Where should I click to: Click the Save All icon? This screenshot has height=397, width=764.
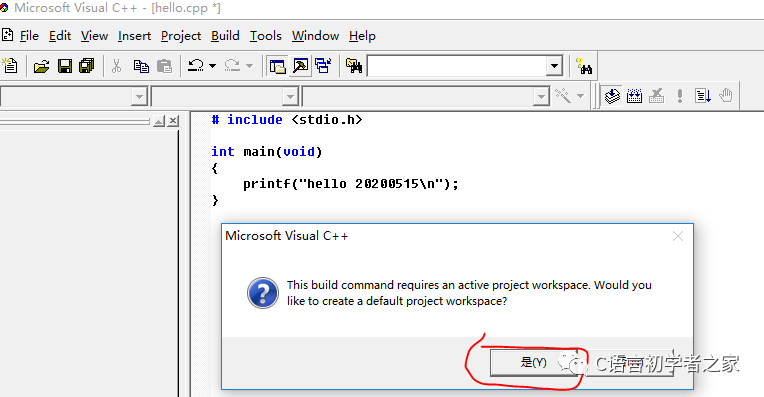tap(87, 66)
